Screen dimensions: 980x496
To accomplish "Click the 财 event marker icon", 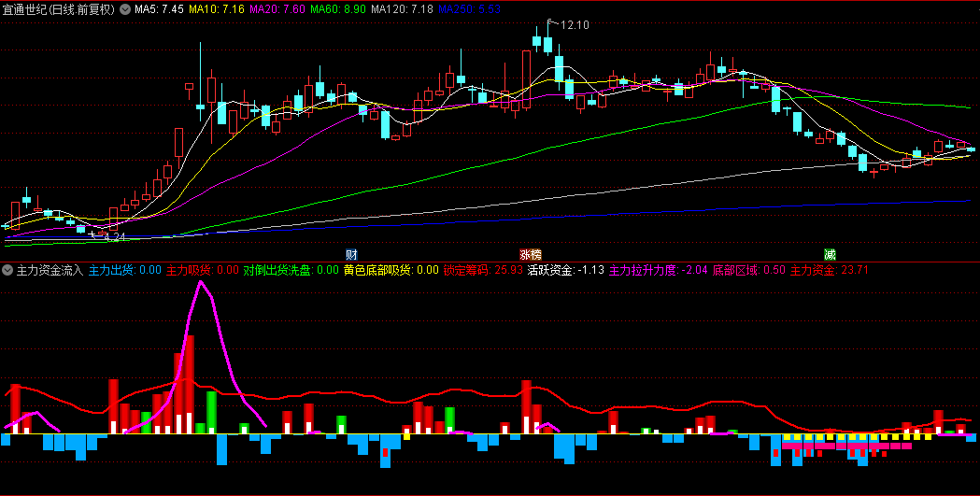I will pyautogui.click(x=352, y=255).
